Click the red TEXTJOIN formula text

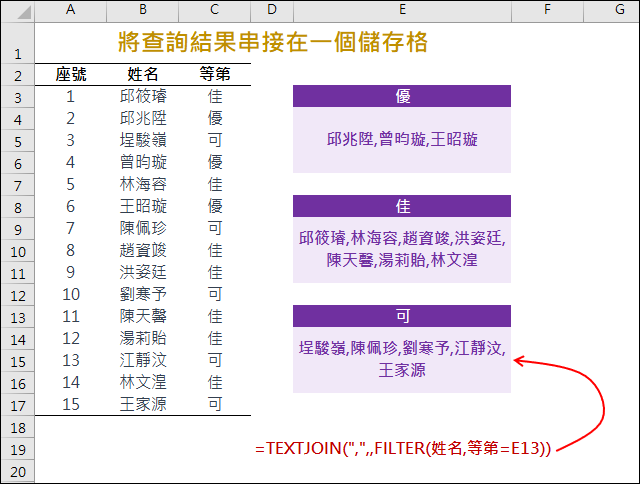coord(403,448)
